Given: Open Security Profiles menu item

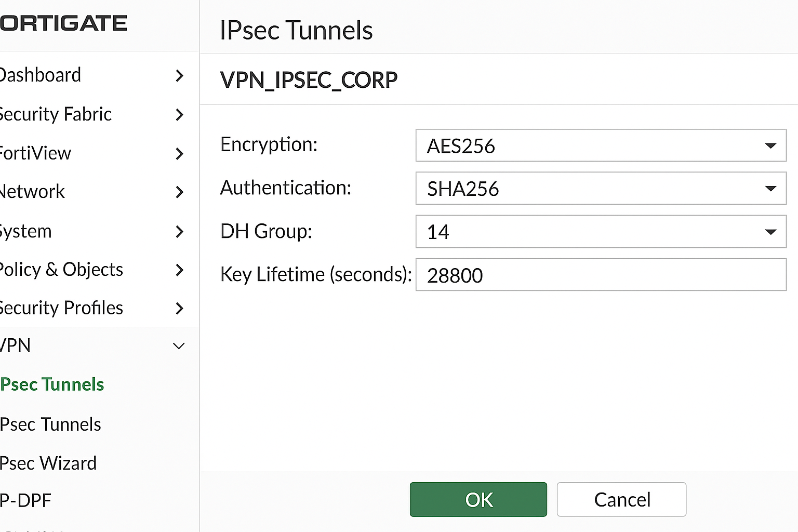Looking at the screenshot, I should [61, 308].
